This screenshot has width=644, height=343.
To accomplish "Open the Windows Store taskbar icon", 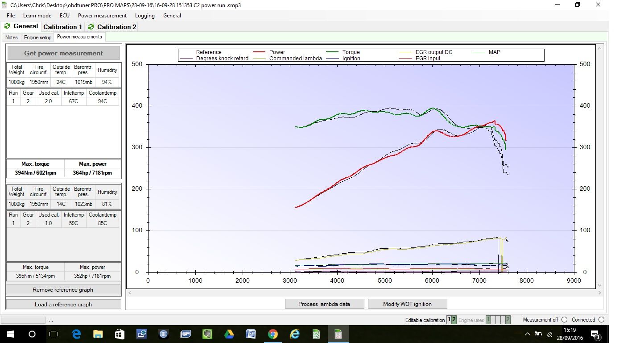I will coord(120,334).
